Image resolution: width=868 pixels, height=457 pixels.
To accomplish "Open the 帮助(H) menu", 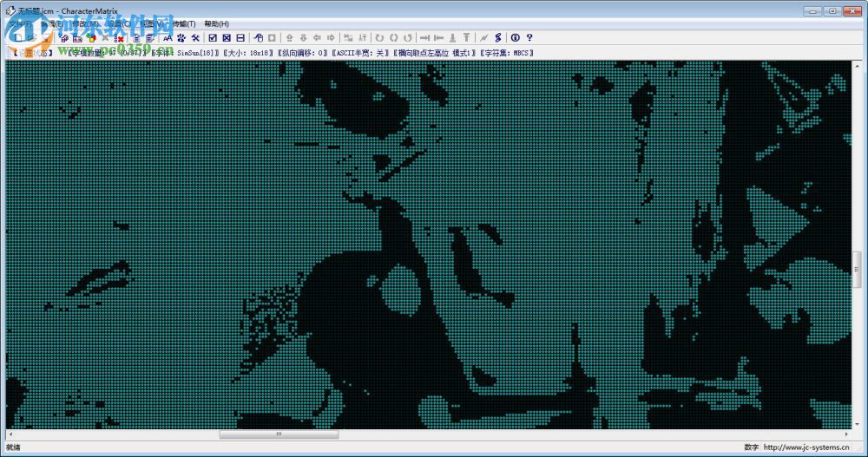I will [216, 23].
